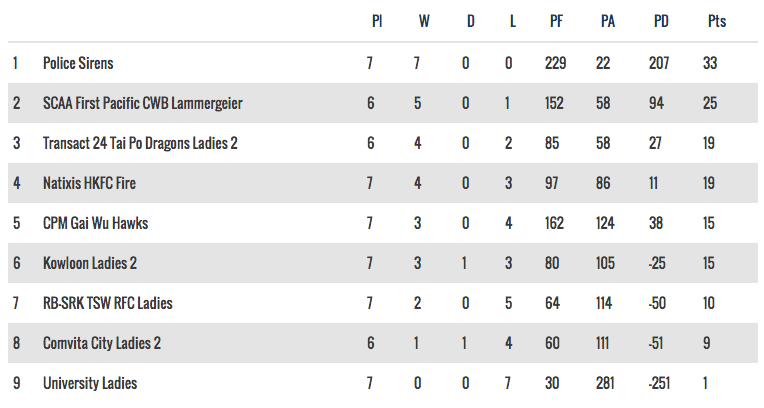This screenshot has height=408, width=764.
Task: Select Transact 24 Tai Po Dragons Ladies 2
Action: [x=140, y=143]
